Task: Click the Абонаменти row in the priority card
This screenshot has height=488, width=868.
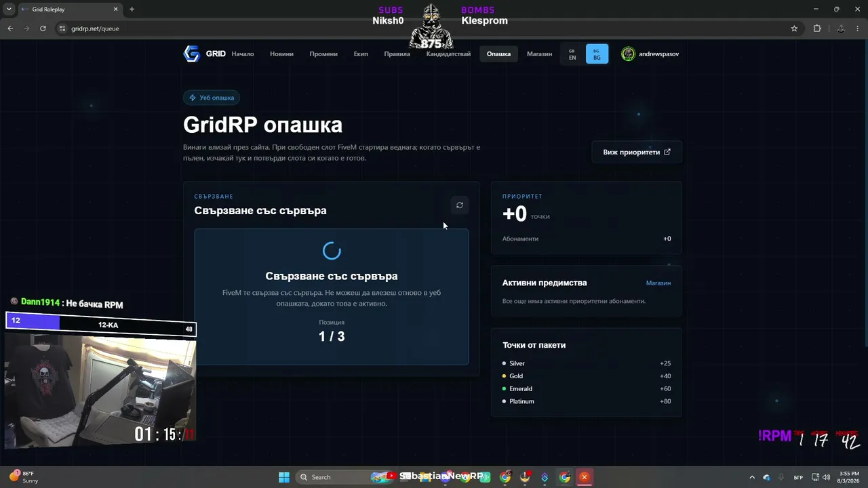Action: pos(587,239)
